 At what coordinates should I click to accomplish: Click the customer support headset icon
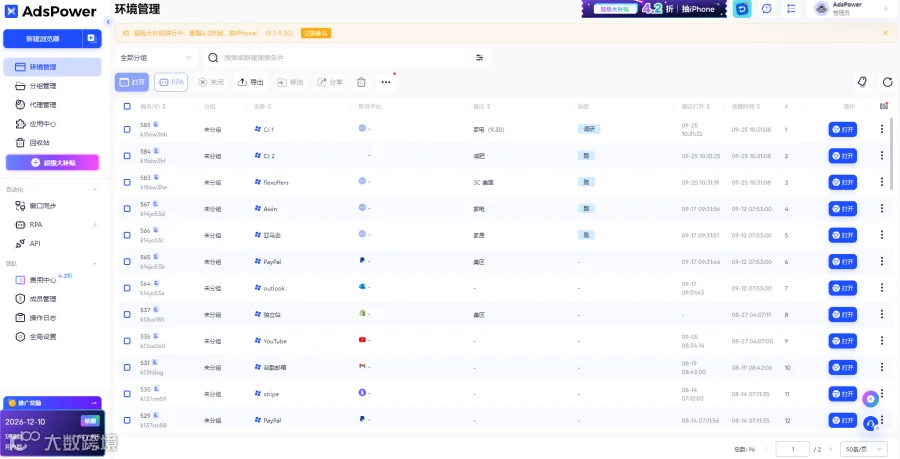tap(870, 424)
